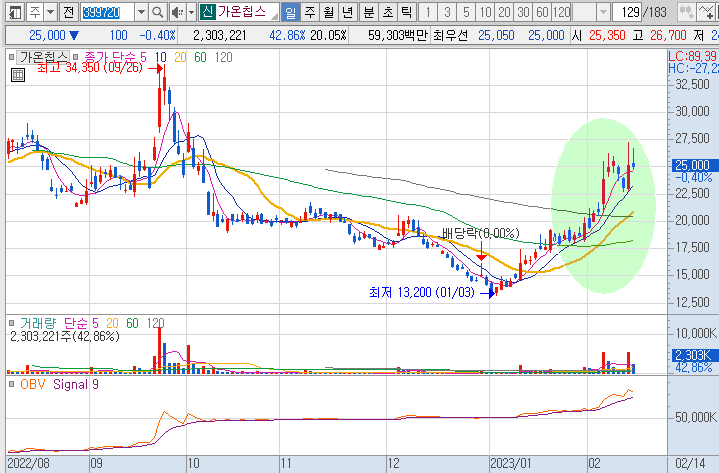Screen dimensions: 719x473
Task: Click the 주 market type button
Action: pos(35,12)
